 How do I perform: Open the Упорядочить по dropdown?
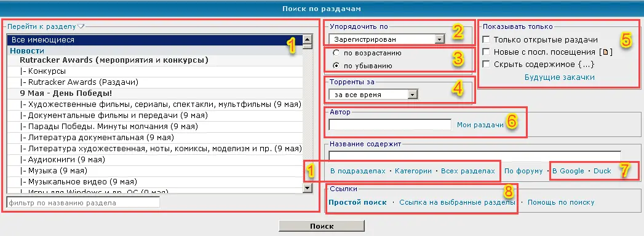coord(387,39)
